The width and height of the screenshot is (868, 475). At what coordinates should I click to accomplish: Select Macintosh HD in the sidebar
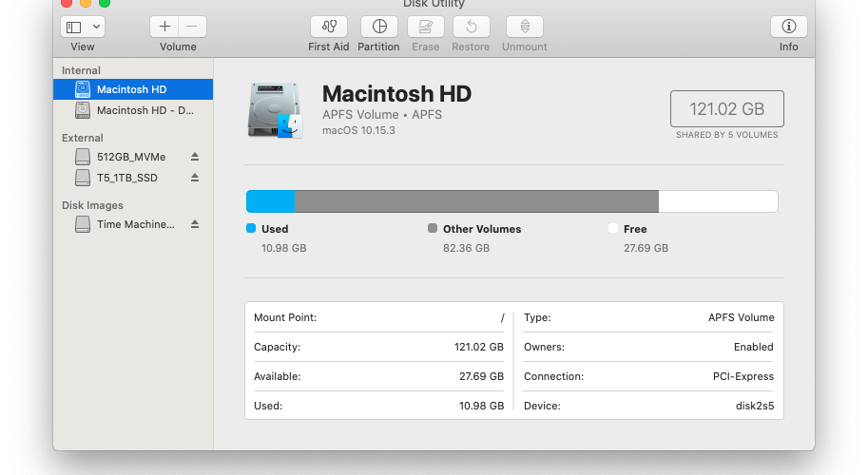pos(133,89)
